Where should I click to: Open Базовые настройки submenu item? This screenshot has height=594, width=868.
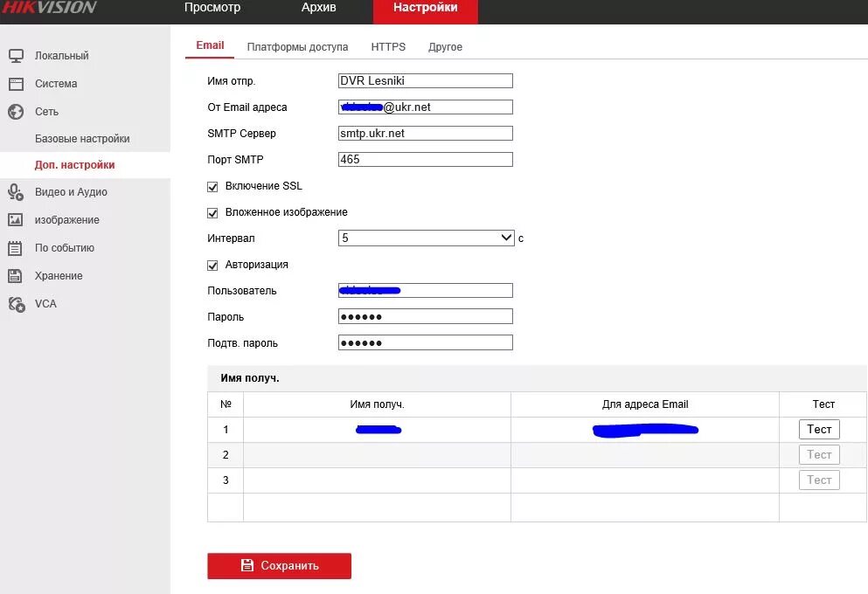coord(82,139)
